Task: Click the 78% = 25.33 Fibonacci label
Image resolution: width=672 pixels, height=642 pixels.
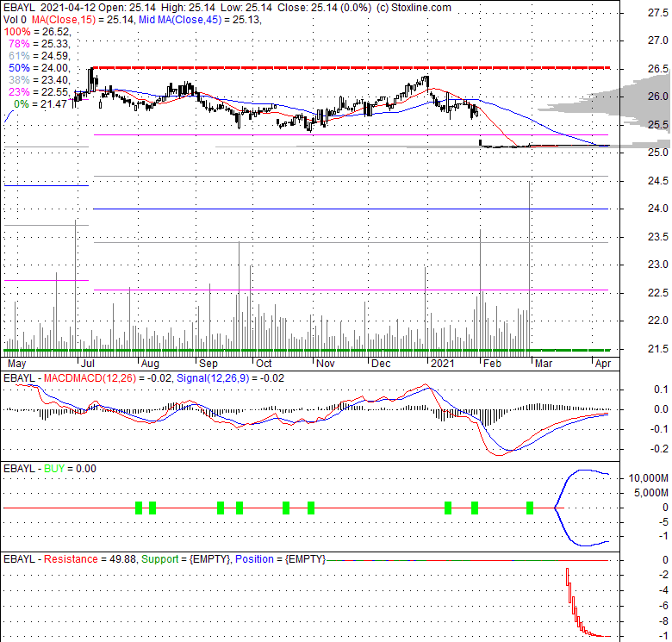Action: [39, 44]
